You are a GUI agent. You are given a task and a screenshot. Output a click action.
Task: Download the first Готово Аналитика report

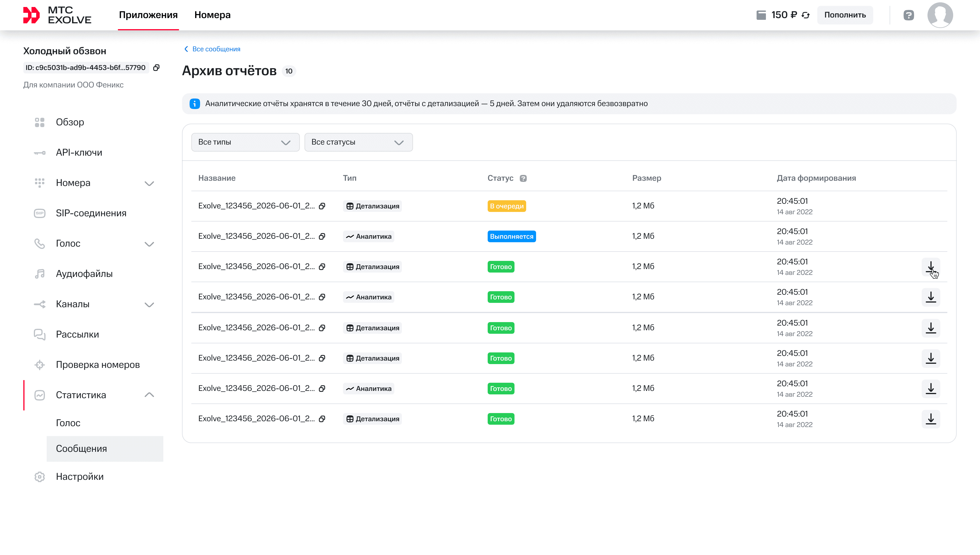931,297
